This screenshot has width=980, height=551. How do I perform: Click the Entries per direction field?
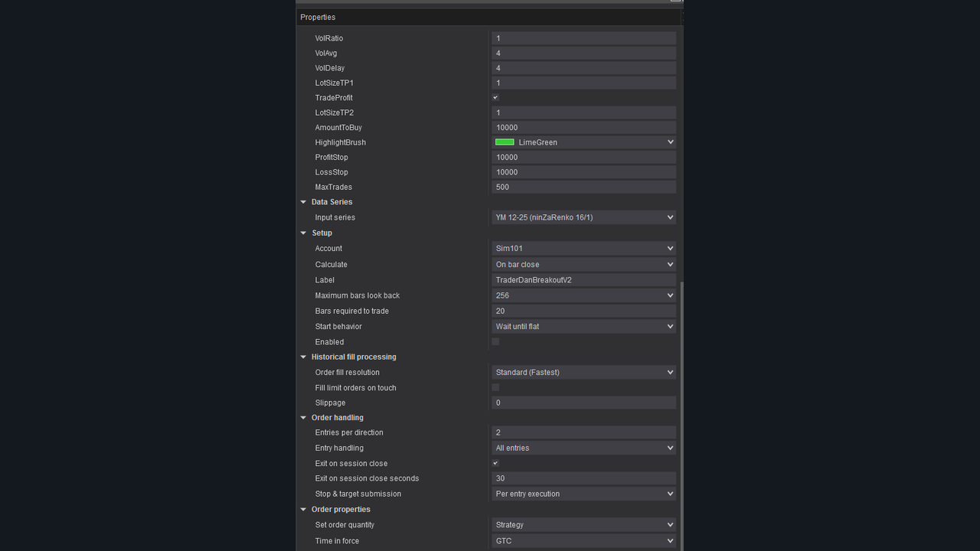(583, 432)
